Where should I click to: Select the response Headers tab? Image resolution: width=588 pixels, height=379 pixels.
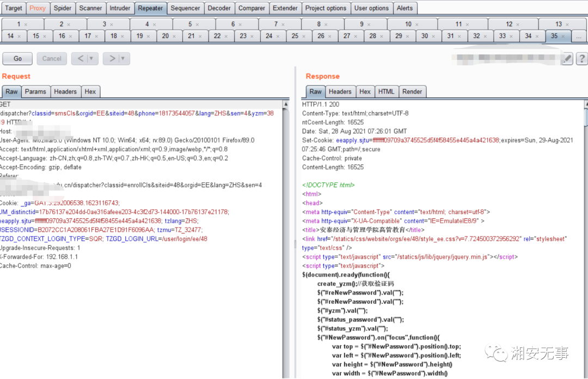coord(340,91)
